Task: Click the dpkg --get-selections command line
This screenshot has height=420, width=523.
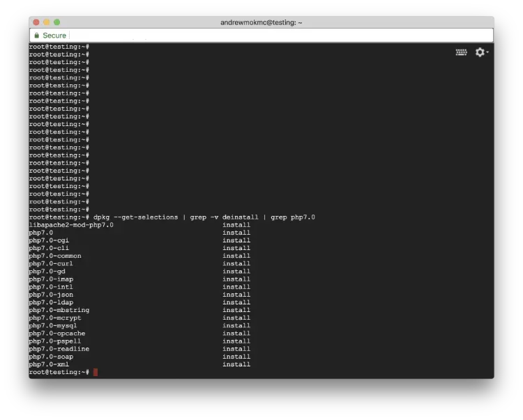Action: 204,217
